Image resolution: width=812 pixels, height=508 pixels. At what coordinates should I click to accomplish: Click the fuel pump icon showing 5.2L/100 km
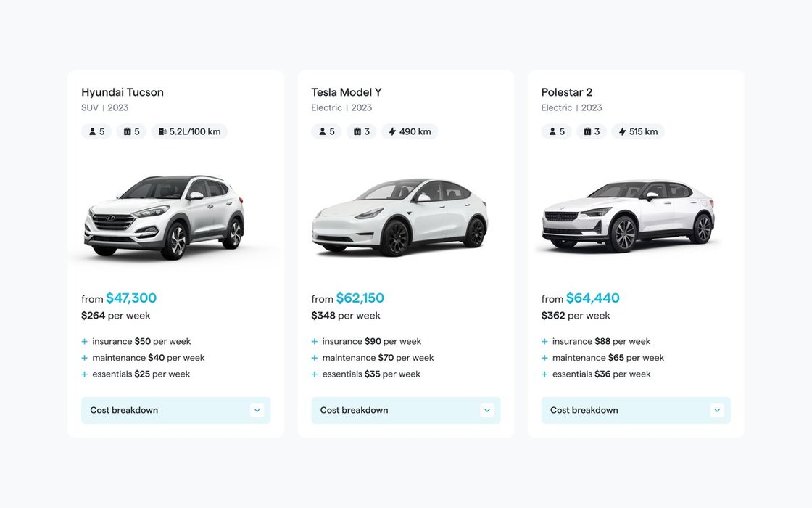tap(162, 132)
